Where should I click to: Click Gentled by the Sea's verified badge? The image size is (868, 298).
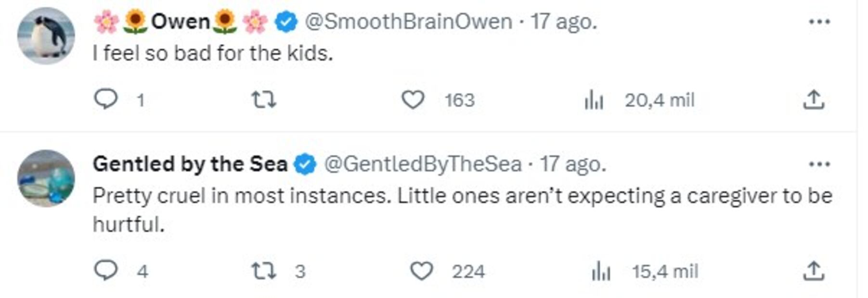coord(305,164)
